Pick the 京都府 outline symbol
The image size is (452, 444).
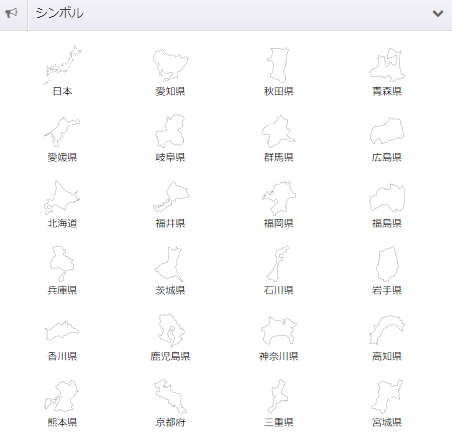point(170,402)
